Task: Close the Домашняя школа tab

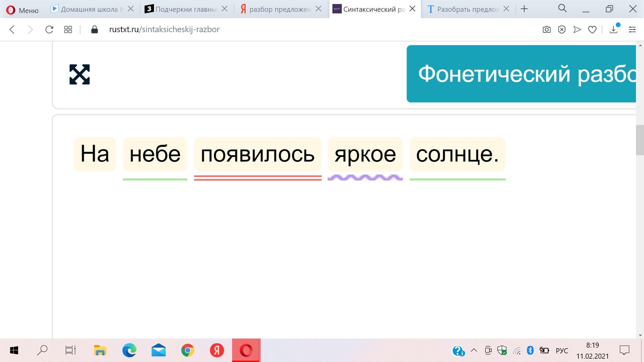Action: [x=131, y=9]
